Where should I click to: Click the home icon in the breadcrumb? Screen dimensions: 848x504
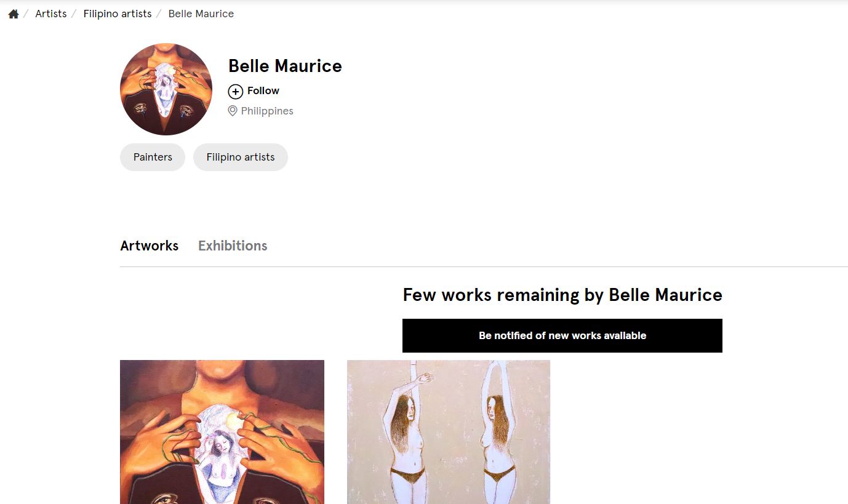[13, 13]
